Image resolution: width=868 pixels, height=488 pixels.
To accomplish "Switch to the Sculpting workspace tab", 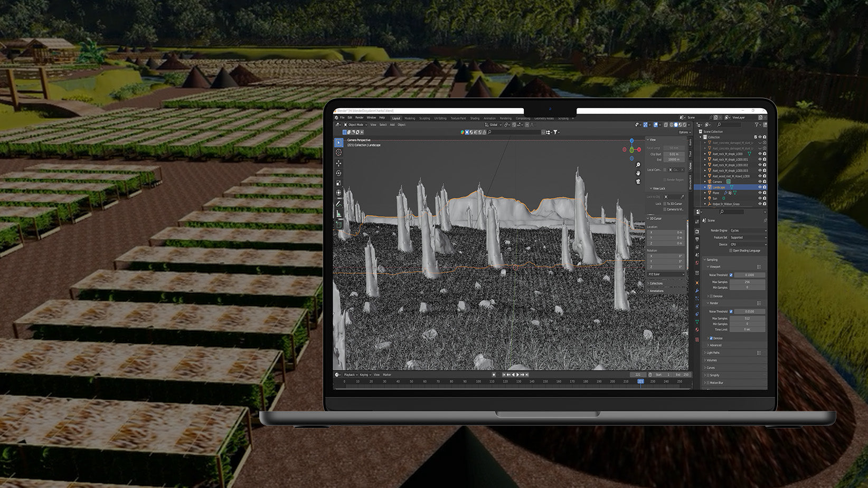I will pos(424,118).
